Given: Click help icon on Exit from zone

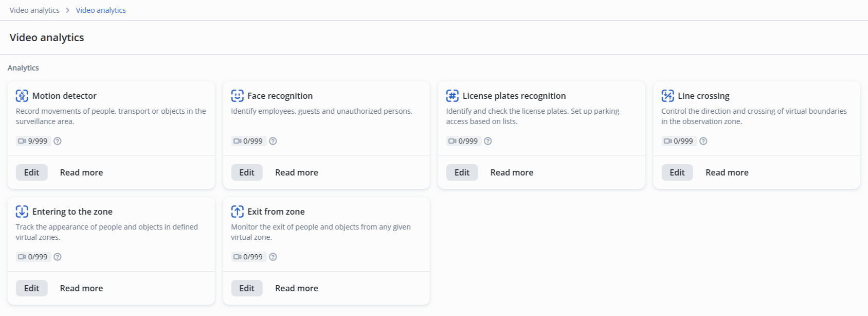Looking at the screenshot, I should click(x=273, y=257).
